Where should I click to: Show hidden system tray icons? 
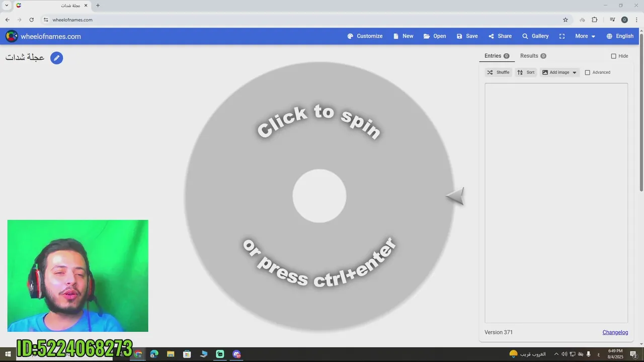(x=556, y=354)
